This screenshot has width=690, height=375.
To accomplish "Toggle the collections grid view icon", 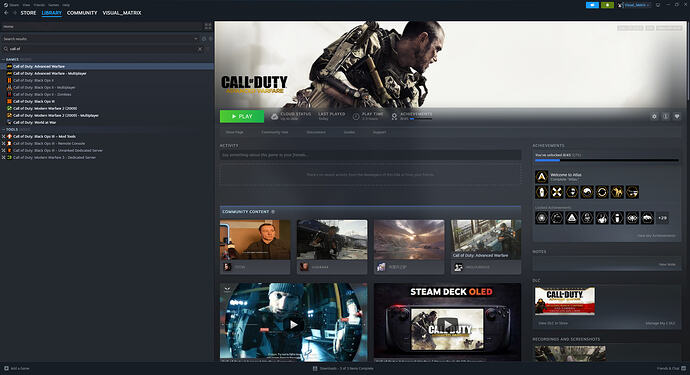I will (x=208, y=26).
